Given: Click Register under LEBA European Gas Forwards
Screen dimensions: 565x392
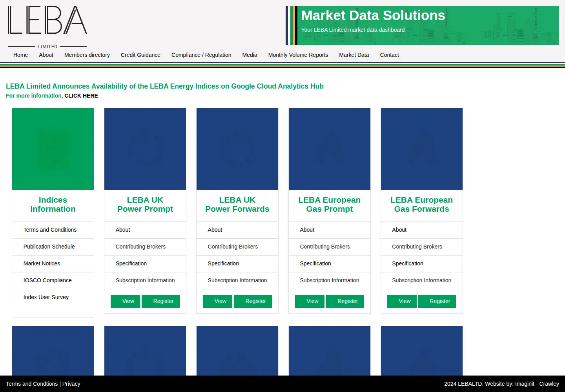Looking at the screenshot, I should [437, 301].
